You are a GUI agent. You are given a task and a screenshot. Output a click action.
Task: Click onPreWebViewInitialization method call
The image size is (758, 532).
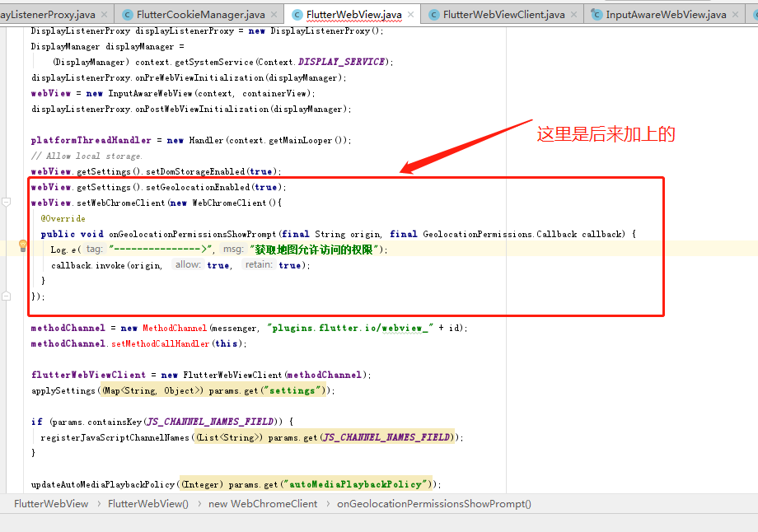point(199,77)
